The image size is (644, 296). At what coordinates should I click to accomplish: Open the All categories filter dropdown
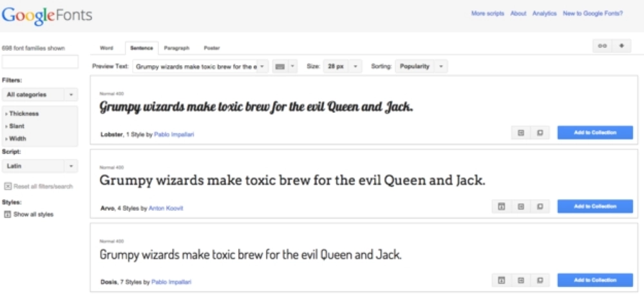point(40,95)
